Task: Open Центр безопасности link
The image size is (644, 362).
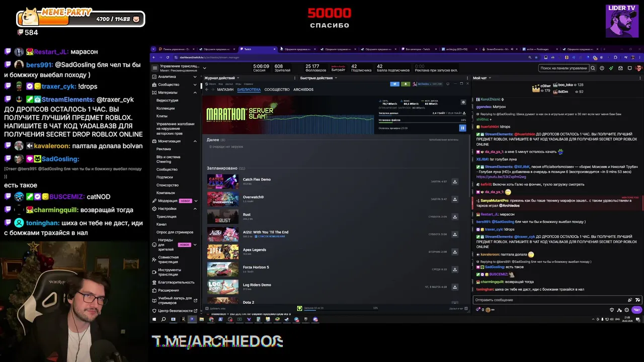Action: [x=174, y=311]
